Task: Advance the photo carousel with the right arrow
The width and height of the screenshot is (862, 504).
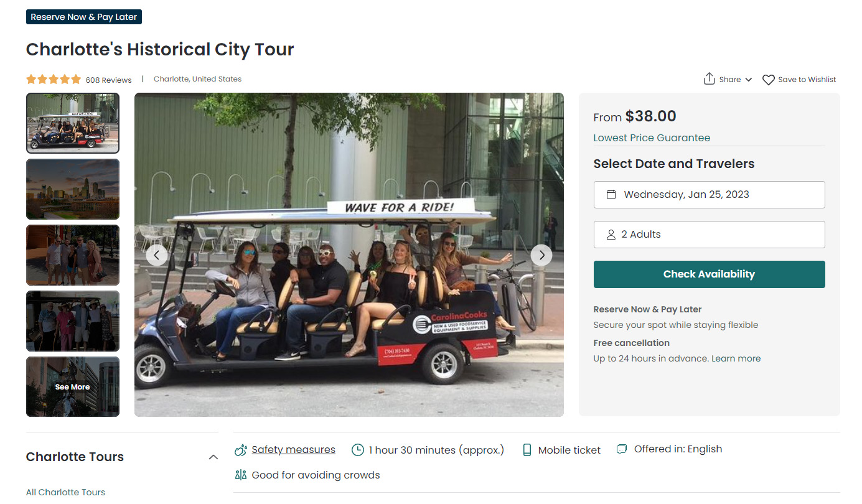Action: coord(541,254)
